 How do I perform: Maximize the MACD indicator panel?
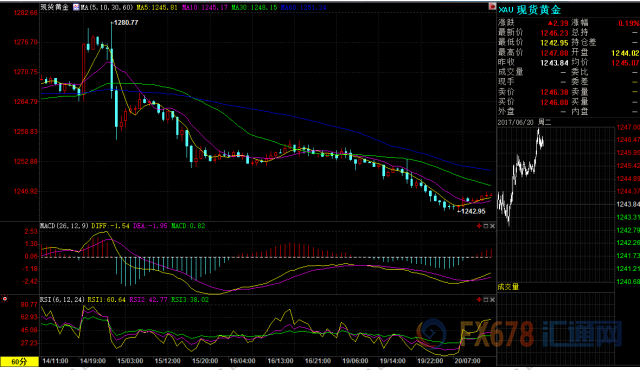pos(486,226)
